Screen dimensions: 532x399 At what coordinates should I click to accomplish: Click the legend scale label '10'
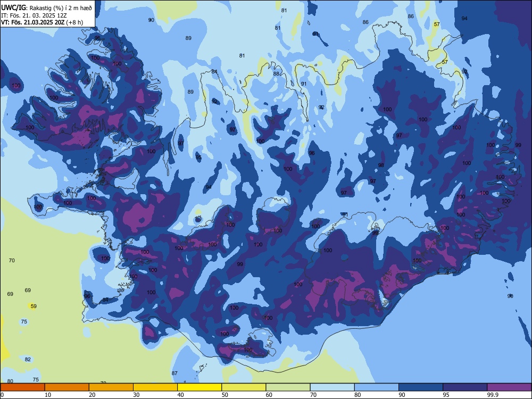tap(48, 395)
